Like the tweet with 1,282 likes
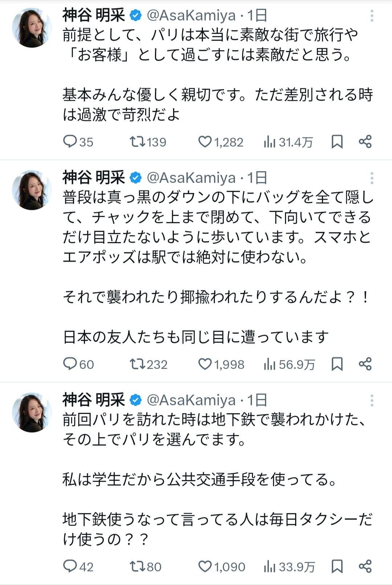Viewport: 392px width, 585px height. [205, 141]
